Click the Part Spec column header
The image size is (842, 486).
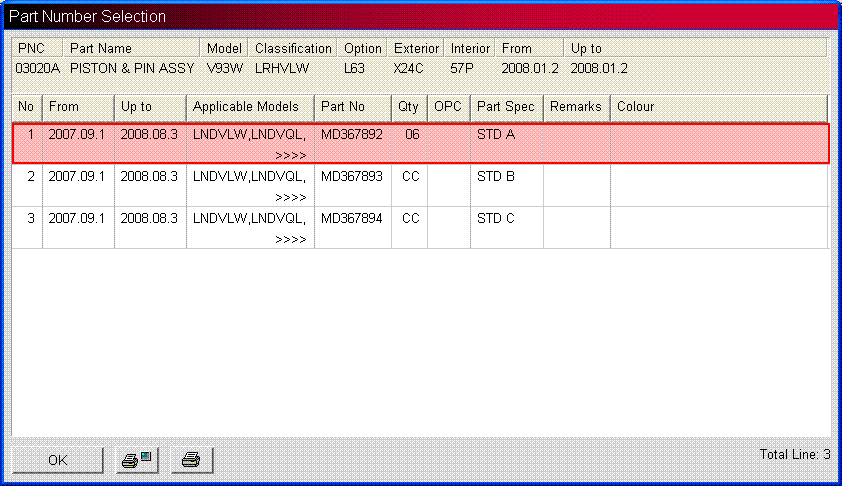506,107
